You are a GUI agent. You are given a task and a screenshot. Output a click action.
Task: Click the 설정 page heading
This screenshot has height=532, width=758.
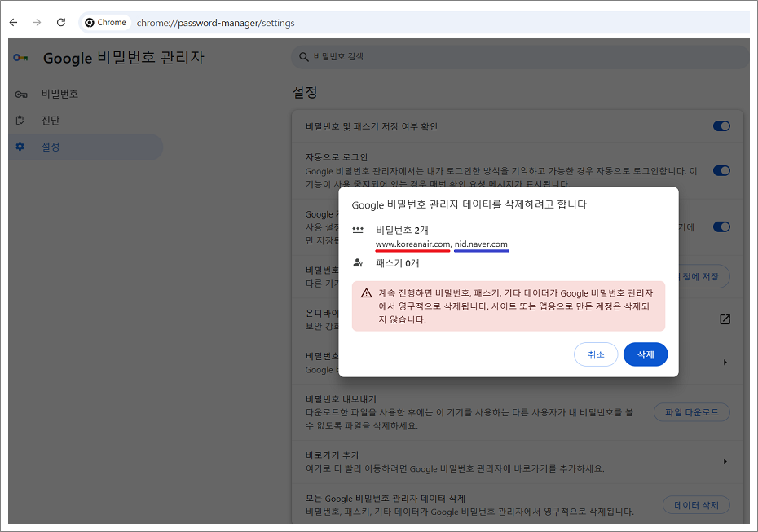(x=305, y=92)
